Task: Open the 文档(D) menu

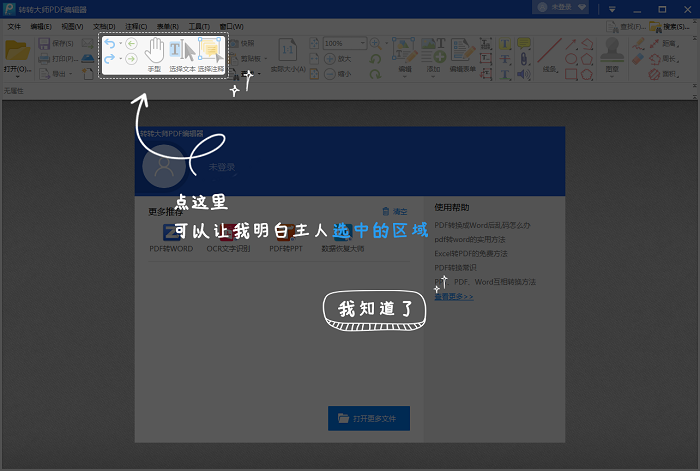Action: 104,26
